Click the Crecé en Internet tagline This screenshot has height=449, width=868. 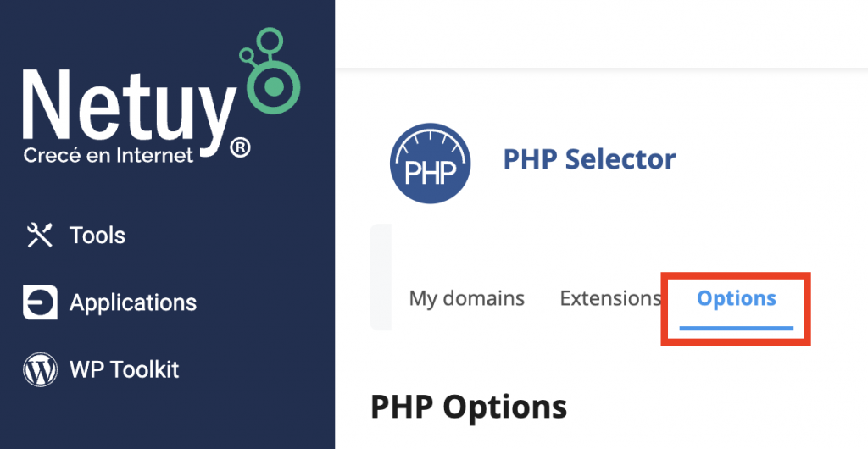click(108, 155)
